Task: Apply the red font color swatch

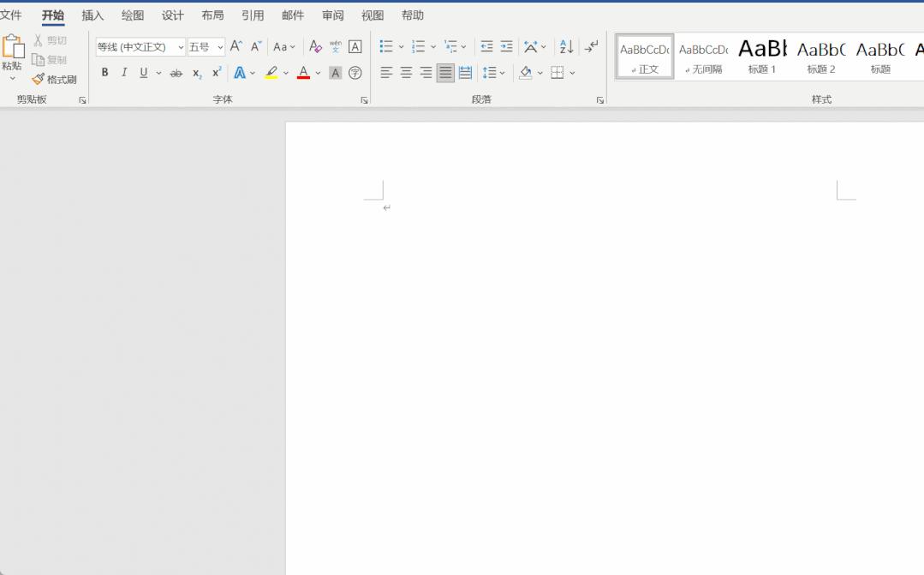Action: click(x=303, y=73)
